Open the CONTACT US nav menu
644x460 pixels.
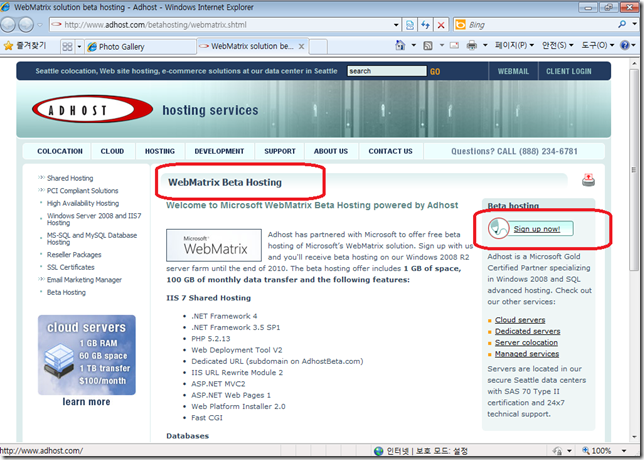click(x=390, y=151)
